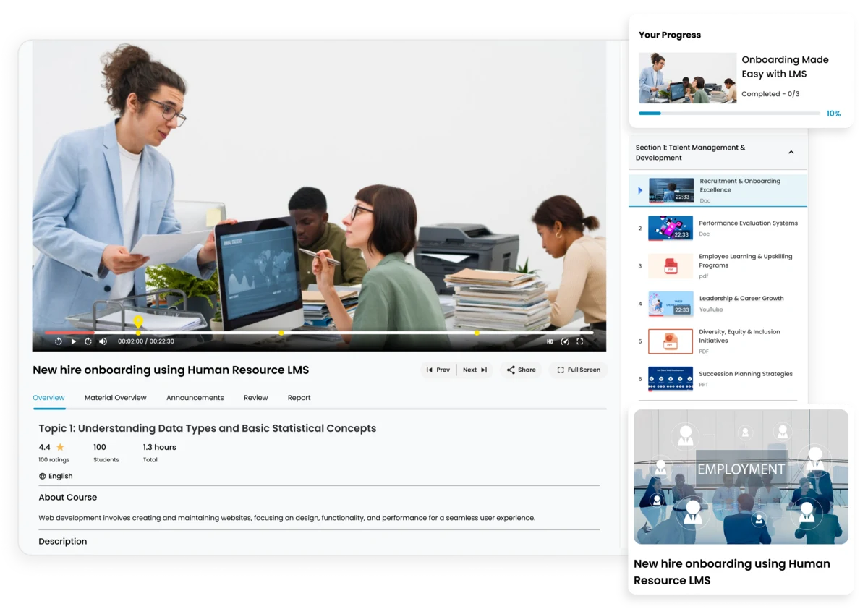This screenshot has width=868, height=609.
Task: Click the Prev button
Action: [438, 370]
